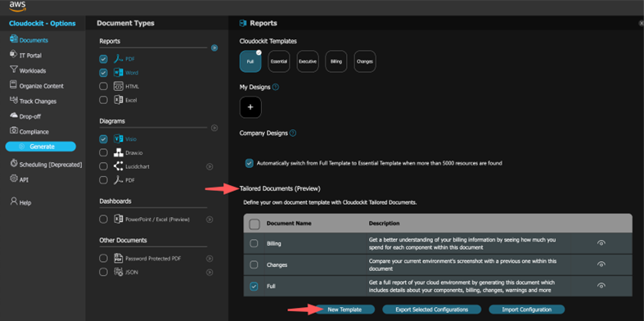Select the Essential template icon
Viewport: 644px width, 321px height.
(279, 61)
